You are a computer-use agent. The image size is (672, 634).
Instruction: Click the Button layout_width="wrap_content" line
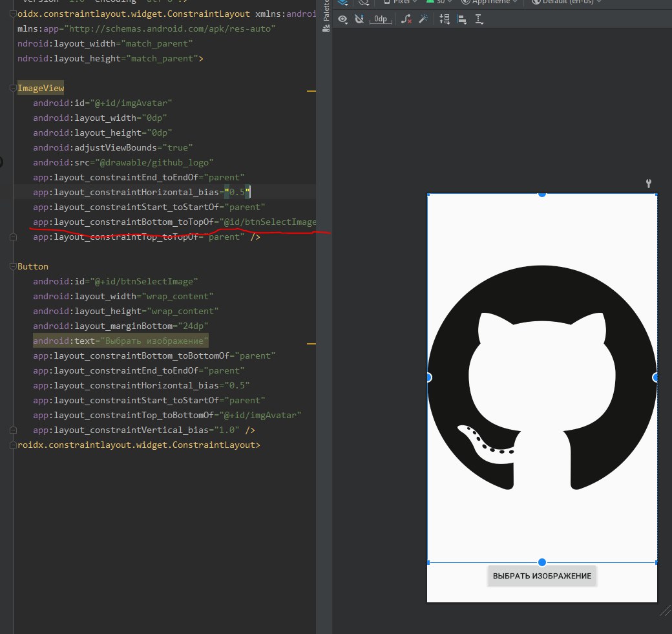point(123,296)
